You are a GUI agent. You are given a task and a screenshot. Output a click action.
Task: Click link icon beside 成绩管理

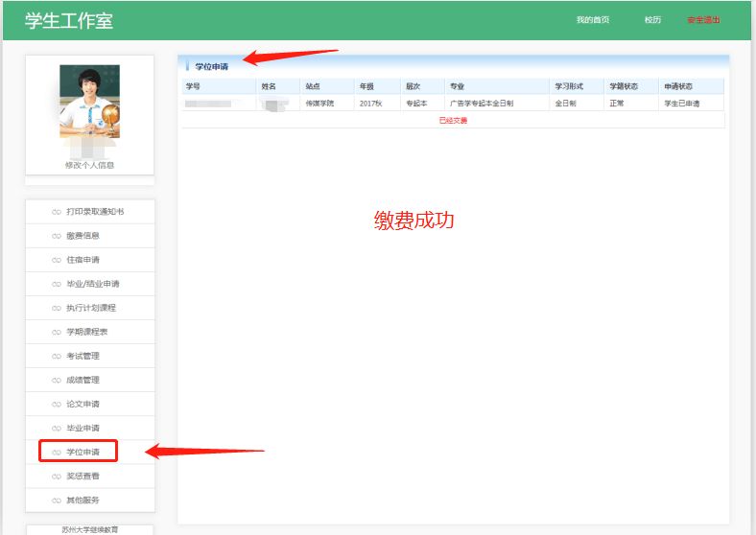(57, 380)
